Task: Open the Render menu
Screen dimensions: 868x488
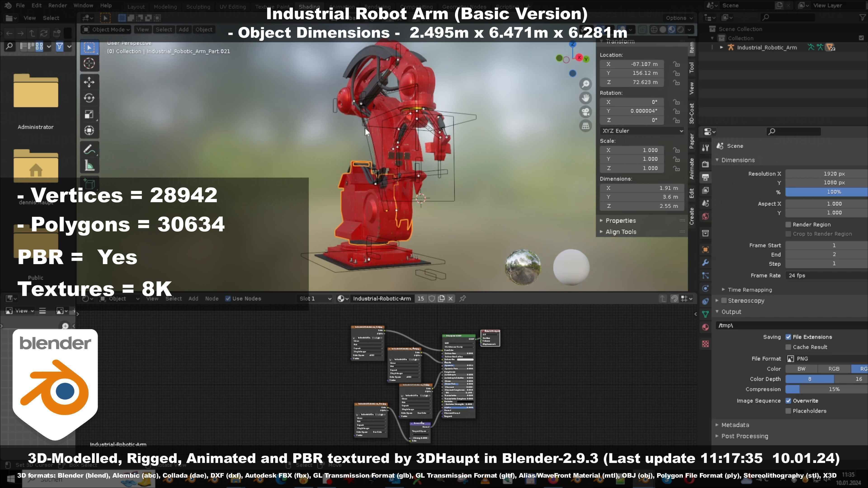Action: coord(58,6)
